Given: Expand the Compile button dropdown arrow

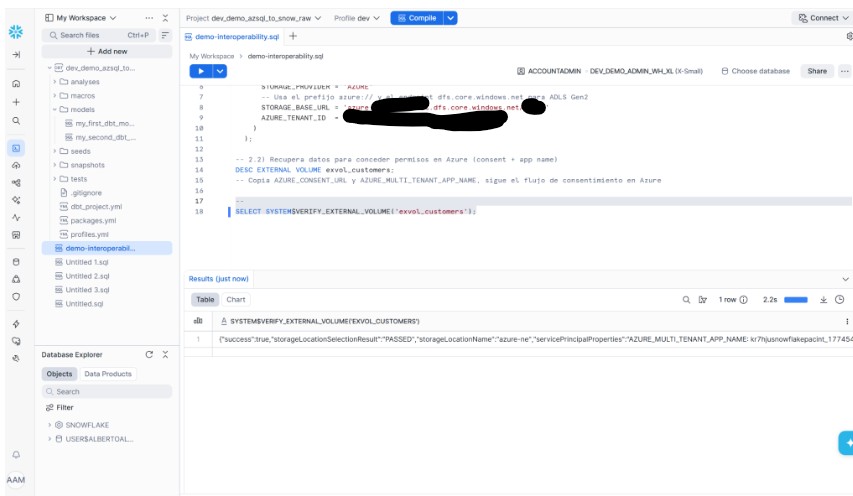Looking at the screenshot, I should pos(450,18).
